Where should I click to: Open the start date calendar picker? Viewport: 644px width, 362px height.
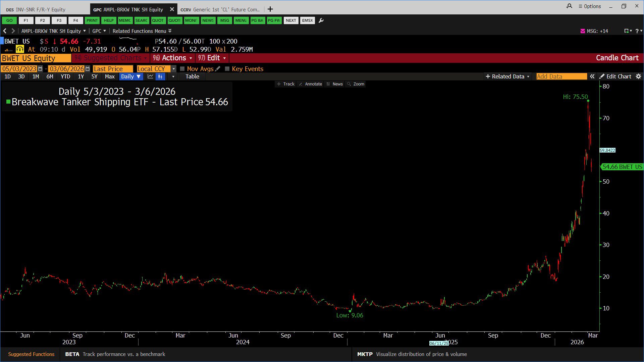coord(40,69)
